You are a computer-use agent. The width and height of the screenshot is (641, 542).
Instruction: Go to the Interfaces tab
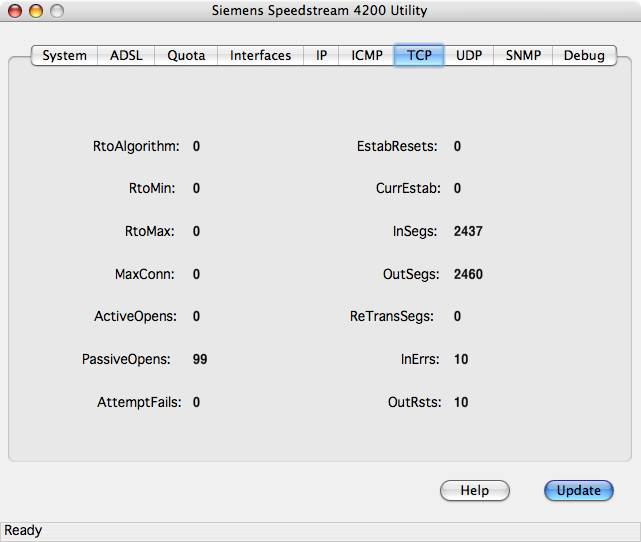260,55
